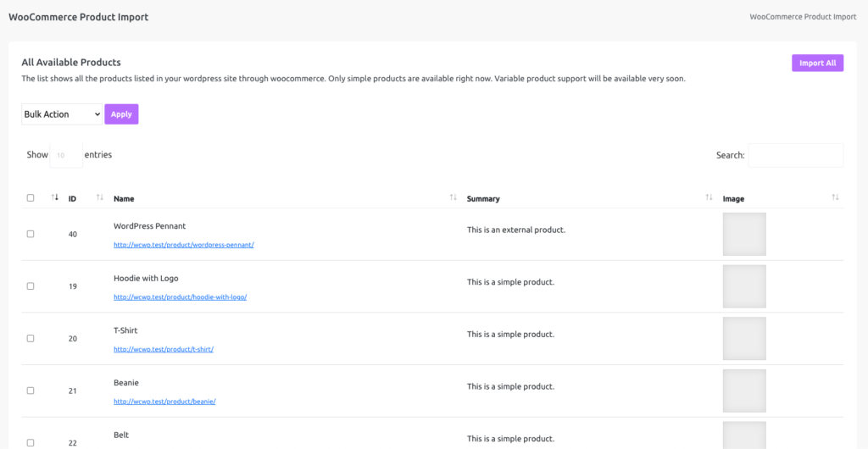Open the wordpress-pennant product link
The height and width of the screenshot is (449, 868).
click(x=184, y=245)
